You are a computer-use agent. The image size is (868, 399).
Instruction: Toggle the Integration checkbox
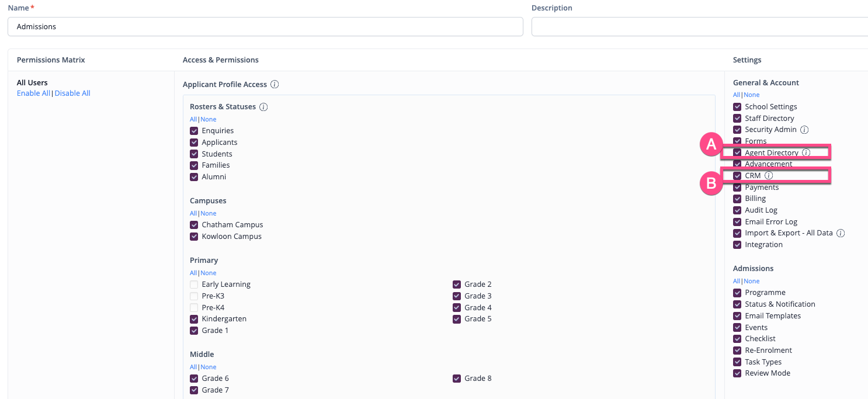(x=737, y=245)
